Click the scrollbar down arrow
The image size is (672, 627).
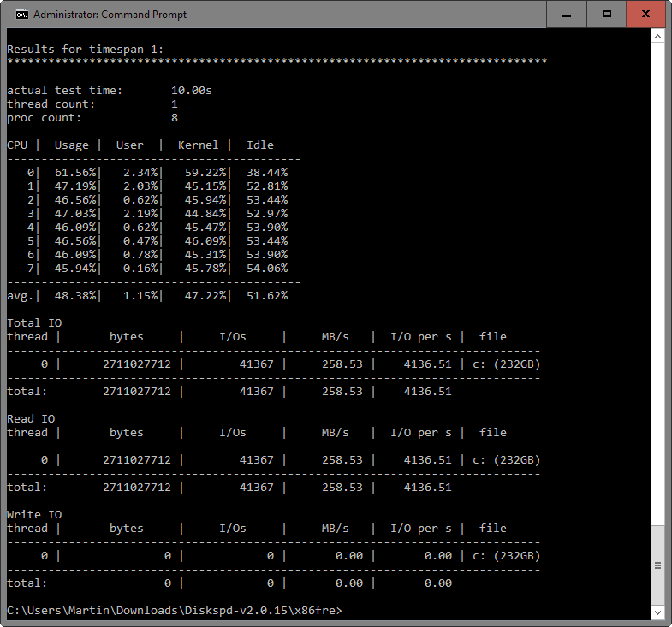[x=658, y=612]
